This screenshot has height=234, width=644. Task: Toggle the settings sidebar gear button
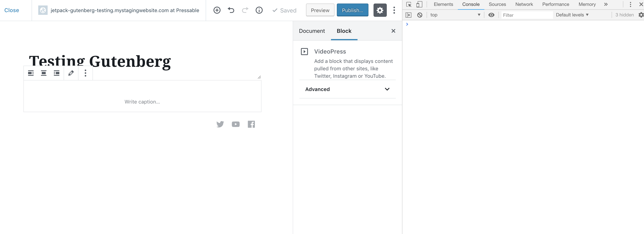click(x=380, y=10)
